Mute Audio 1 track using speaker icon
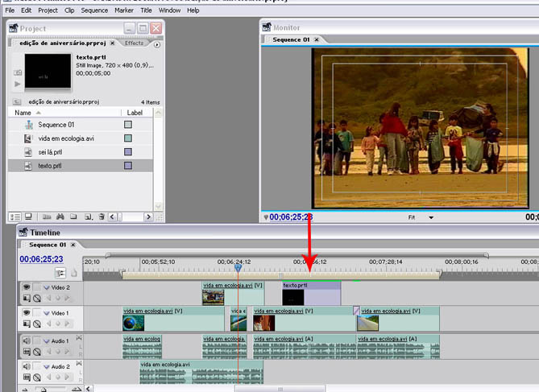Image resolution: width=539 pixels, height=392 pixels. point(27,340)
